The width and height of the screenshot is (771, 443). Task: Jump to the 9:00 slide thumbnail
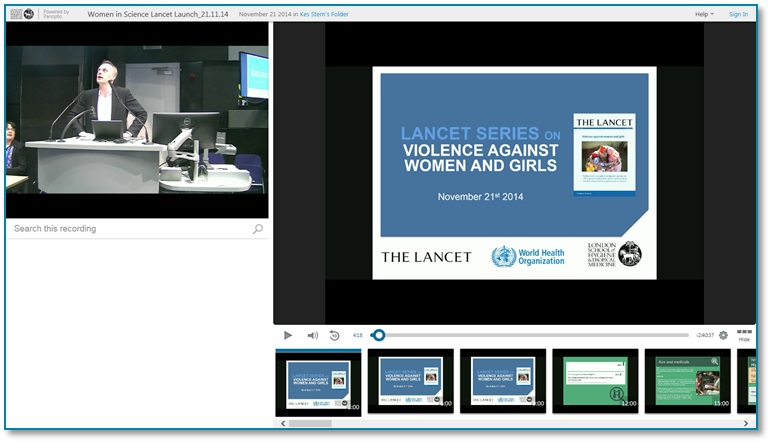tap(503, 381)
